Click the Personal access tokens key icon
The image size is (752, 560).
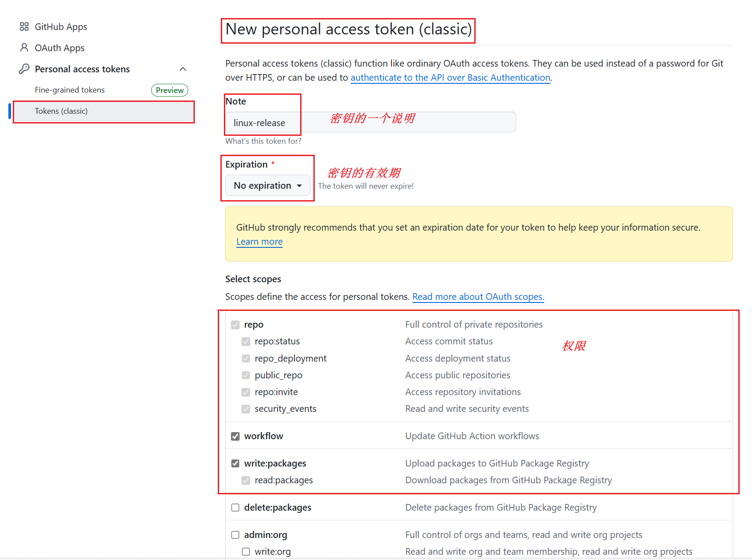pos(24,69)
